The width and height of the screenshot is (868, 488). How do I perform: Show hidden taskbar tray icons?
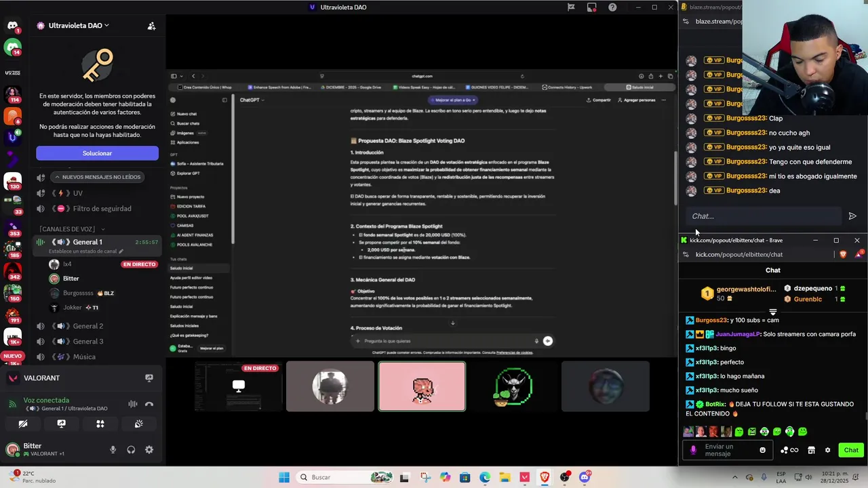point(734,477)
